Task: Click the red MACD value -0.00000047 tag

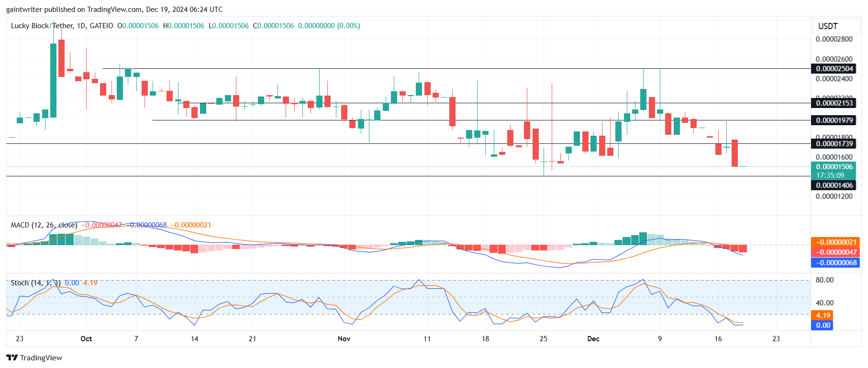Action: (835, 252)
